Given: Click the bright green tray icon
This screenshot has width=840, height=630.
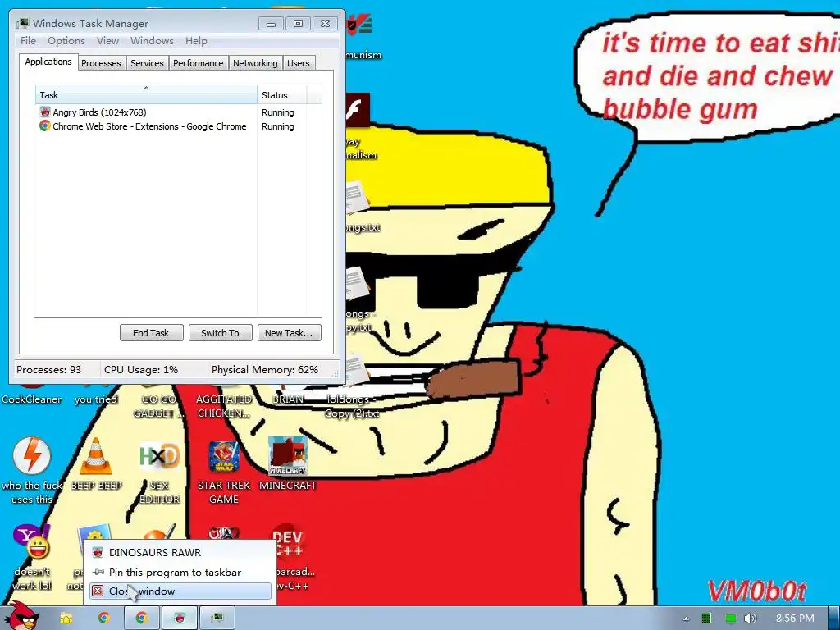Looking at the screenshot, I should click(731, 619).
